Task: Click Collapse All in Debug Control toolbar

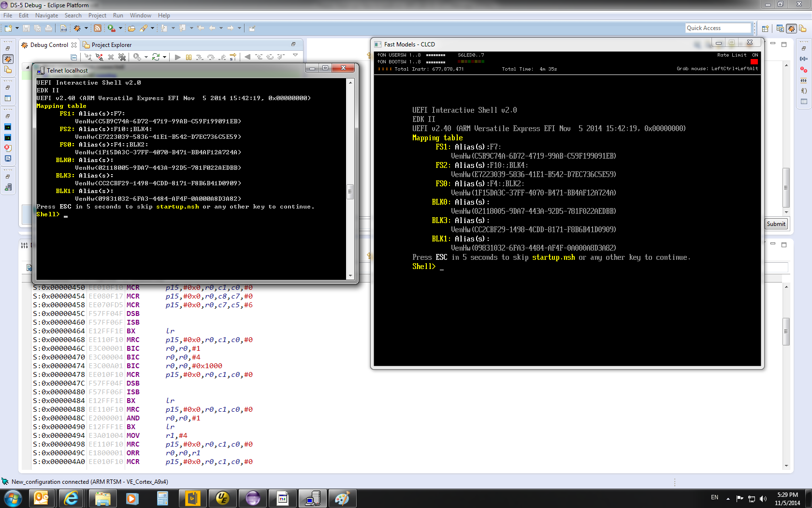Action: click(74, 57)
